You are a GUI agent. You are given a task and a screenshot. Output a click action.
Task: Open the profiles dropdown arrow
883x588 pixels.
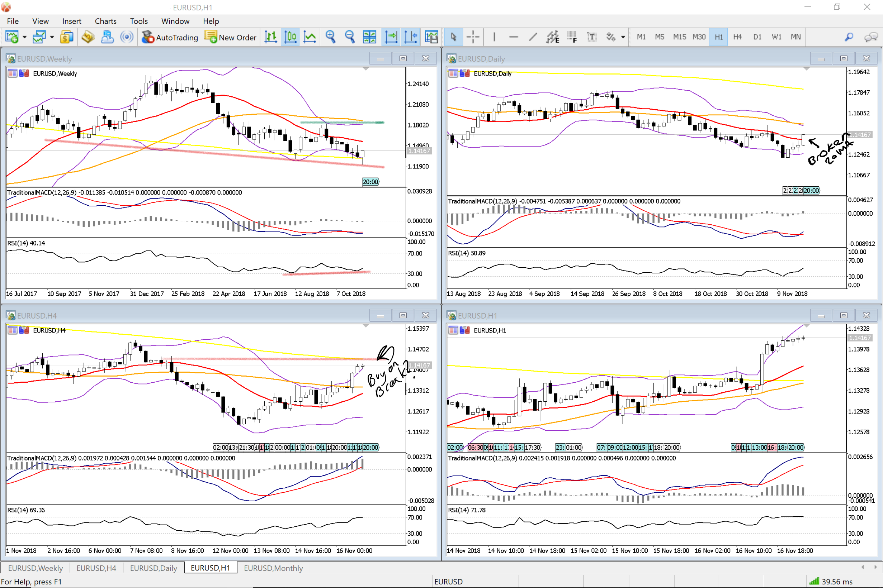pos(52,37)
